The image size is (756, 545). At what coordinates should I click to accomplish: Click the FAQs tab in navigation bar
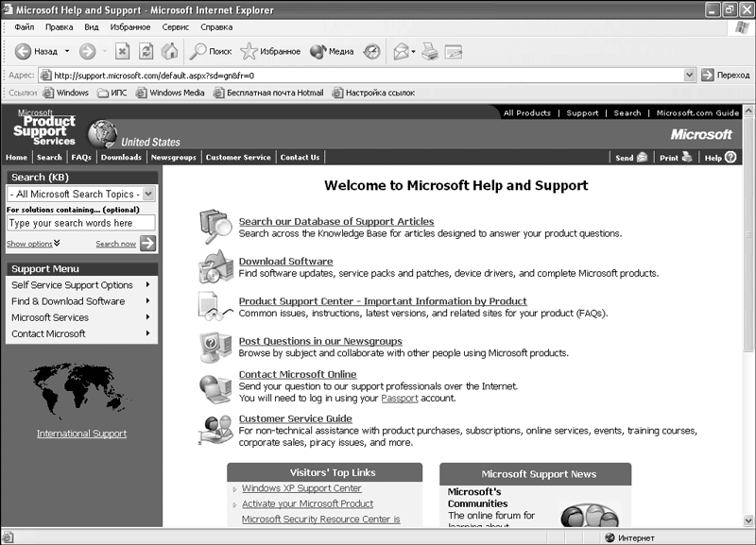click(81, 157)
